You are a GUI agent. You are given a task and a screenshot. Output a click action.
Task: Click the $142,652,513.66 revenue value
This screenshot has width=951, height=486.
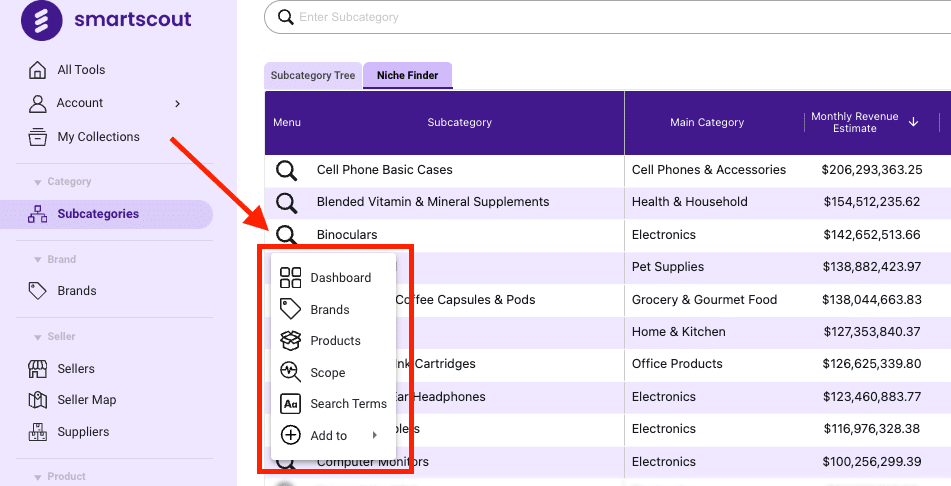click(872, 235)
